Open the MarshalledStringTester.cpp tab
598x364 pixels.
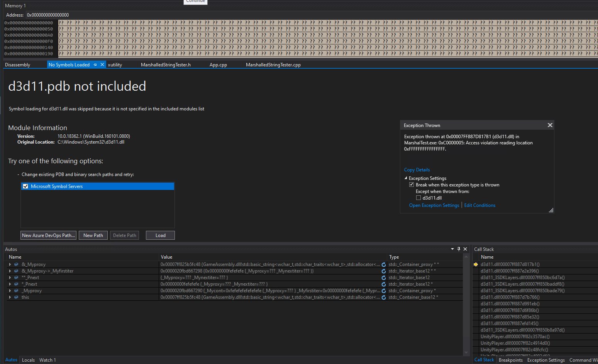273,65
